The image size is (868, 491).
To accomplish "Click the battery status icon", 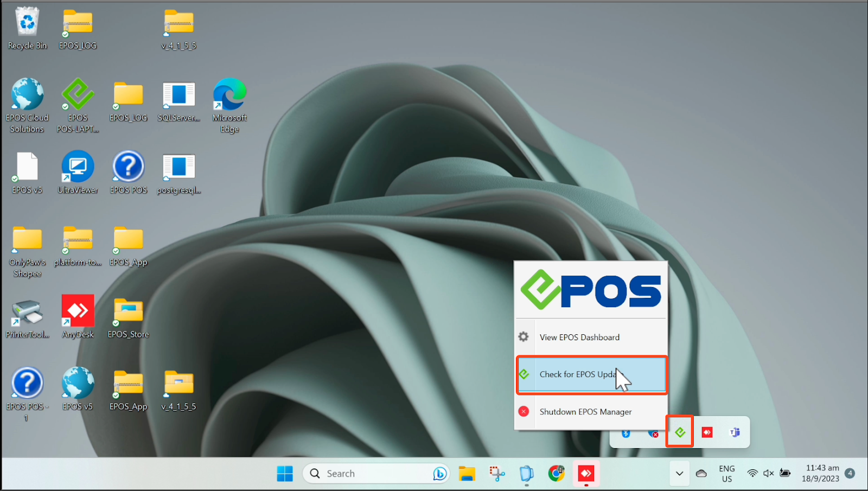I will tap(785, 474).
